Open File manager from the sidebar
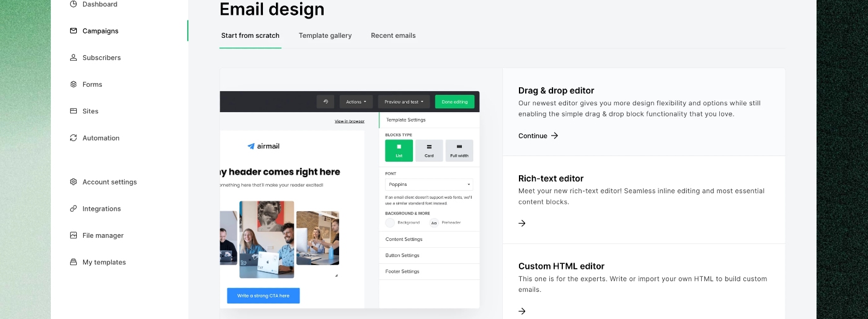This screenshot has width=868, height=319. pos(102,235)
